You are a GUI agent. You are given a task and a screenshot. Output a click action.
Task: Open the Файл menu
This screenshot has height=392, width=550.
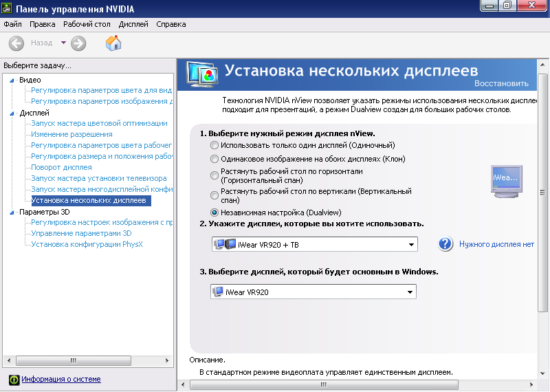(x=12, y=24)
